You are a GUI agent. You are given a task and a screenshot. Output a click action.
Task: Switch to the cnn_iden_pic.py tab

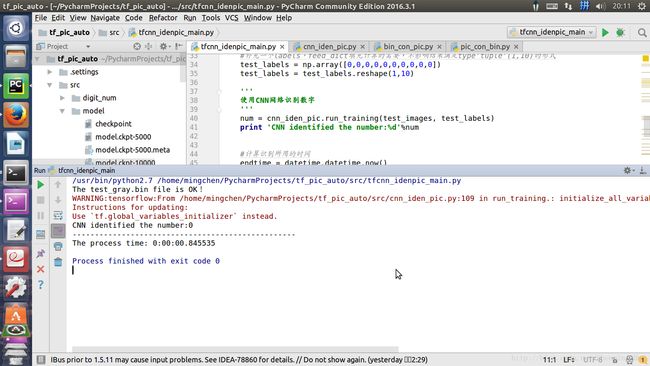click(x=329, y=46)
